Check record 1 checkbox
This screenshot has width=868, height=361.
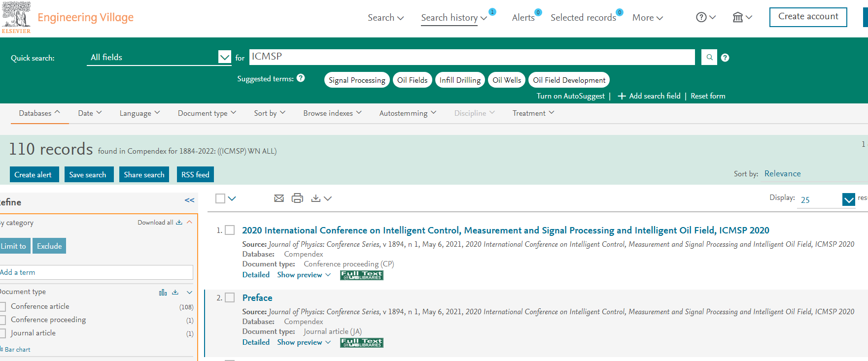click(230, 230)
